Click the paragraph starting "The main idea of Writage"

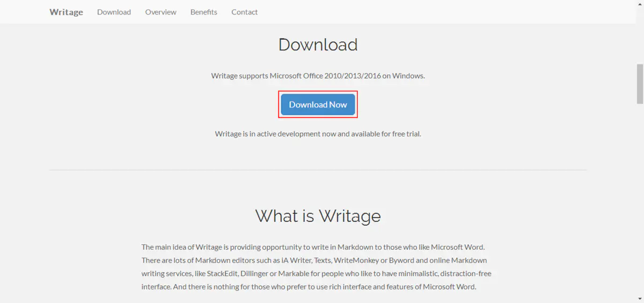[x=317, y=266]
